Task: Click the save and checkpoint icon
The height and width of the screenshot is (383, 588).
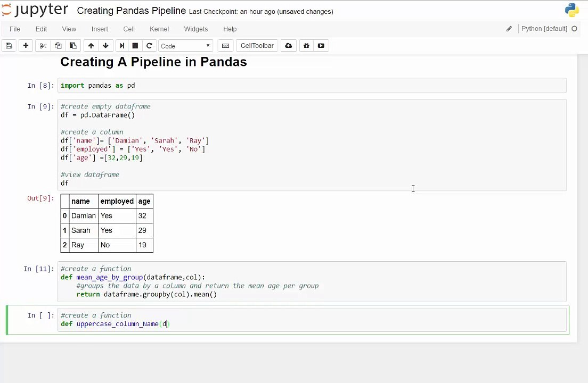Action: click(x=9, y=46)
